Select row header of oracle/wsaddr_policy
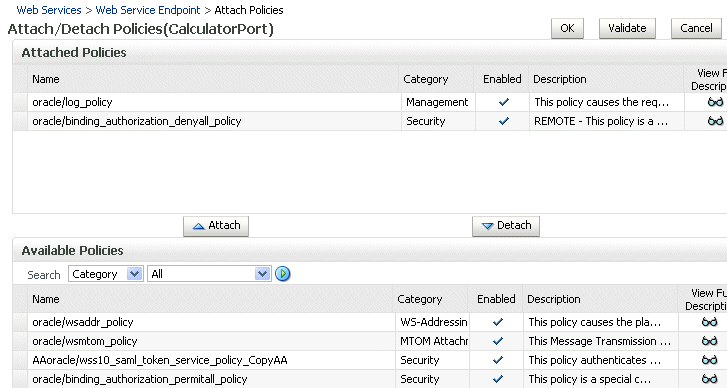Image resolution: width=727 pixels, height=388 pixels. point(20,322)
